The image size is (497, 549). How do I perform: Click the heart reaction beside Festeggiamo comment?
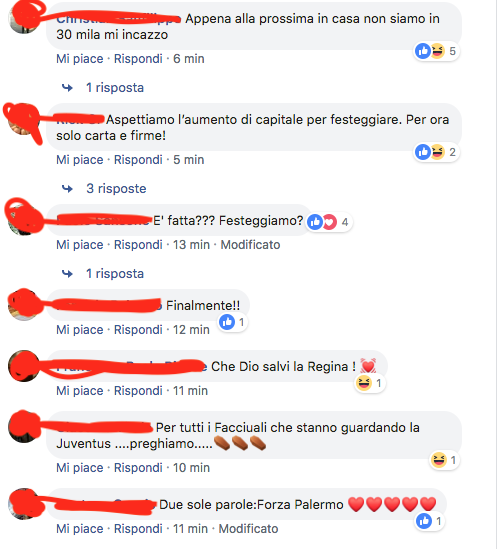click(330, 222)
